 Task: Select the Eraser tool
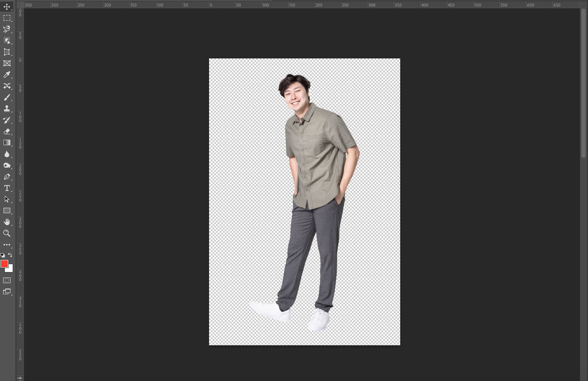click(7, 131)
